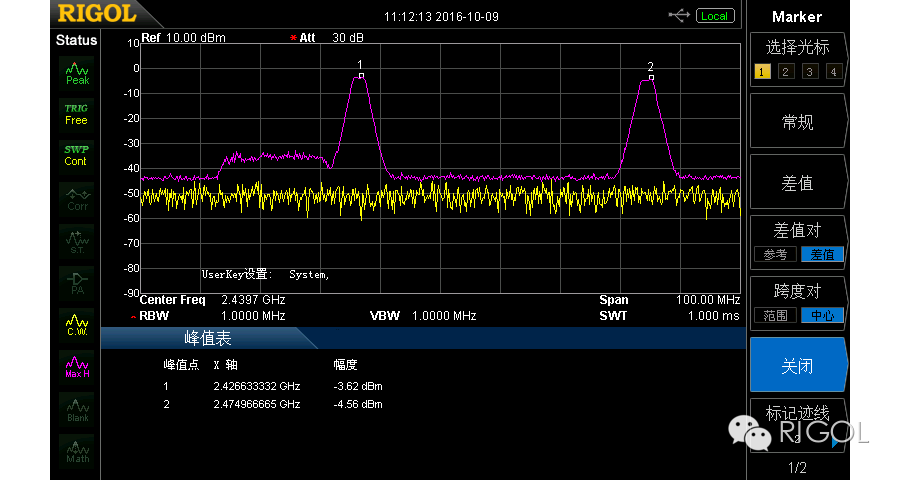Click the Local mode indicator

(715, 16)
